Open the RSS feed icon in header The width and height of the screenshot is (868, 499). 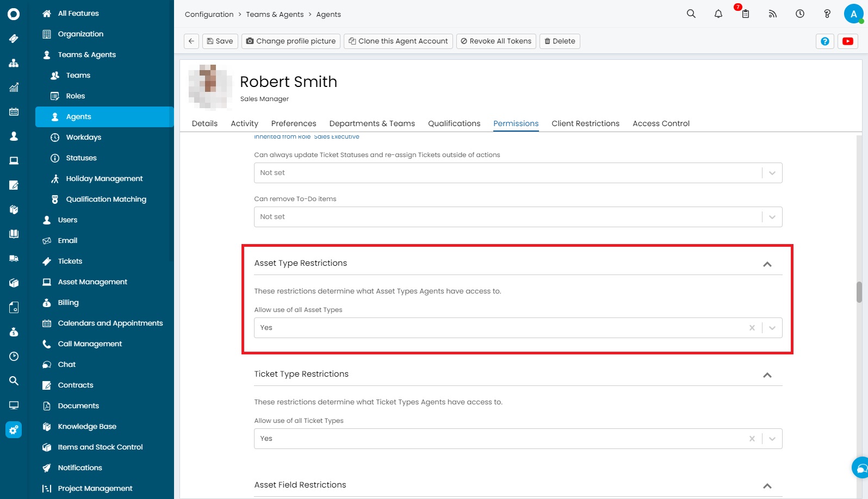[772, 14]
